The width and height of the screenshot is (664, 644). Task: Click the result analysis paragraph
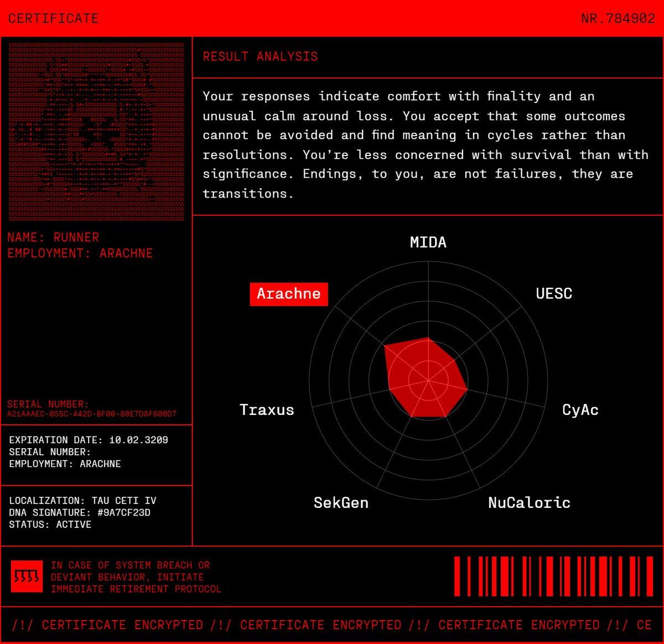click(x=426, y=145)
